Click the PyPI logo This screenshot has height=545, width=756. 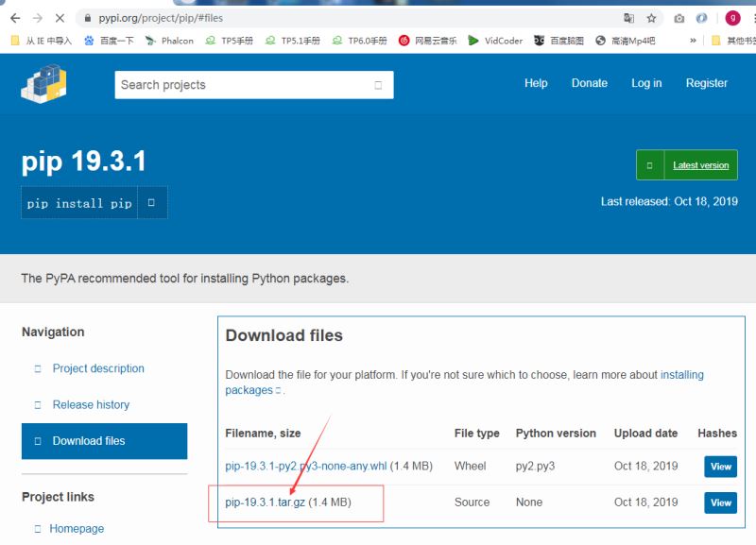[43, 83]
